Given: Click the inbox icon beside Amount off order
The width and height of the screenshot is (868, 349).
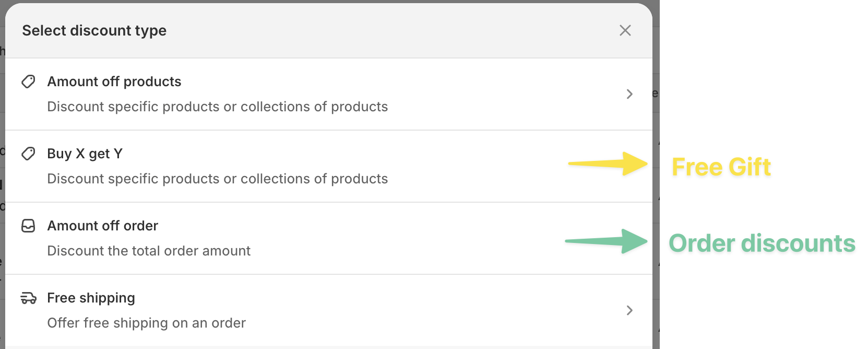Looking at the screenshot, I should tap(28, 226).
